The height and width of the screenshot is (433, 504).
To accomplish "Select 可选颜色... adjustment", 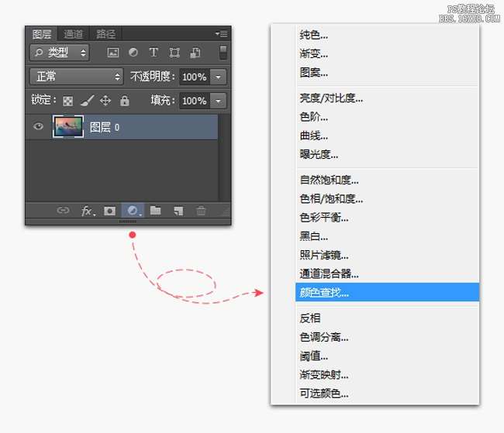I will (x=387, y=393).
